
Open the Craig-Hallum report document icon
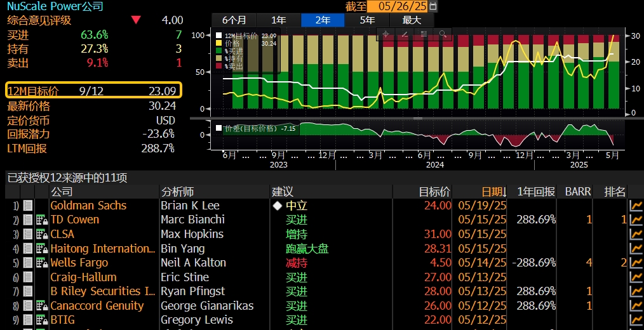pyautogui.click(x=27, y=277)
